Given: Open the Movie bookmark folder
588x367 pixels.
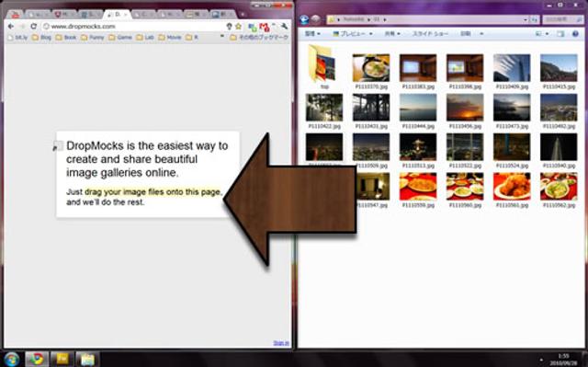Looking at the screenshot, I should (170, 38).
